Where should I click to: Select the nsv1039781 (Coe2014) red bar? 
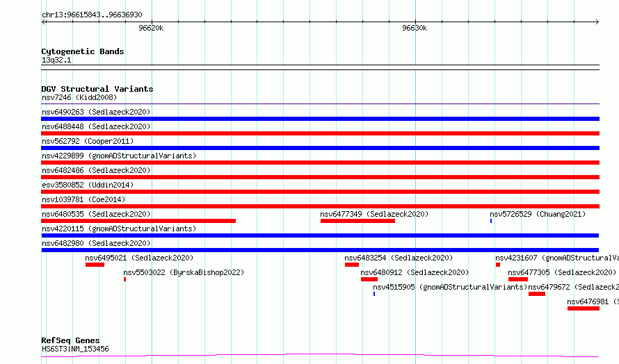click(x=320, y=206)
